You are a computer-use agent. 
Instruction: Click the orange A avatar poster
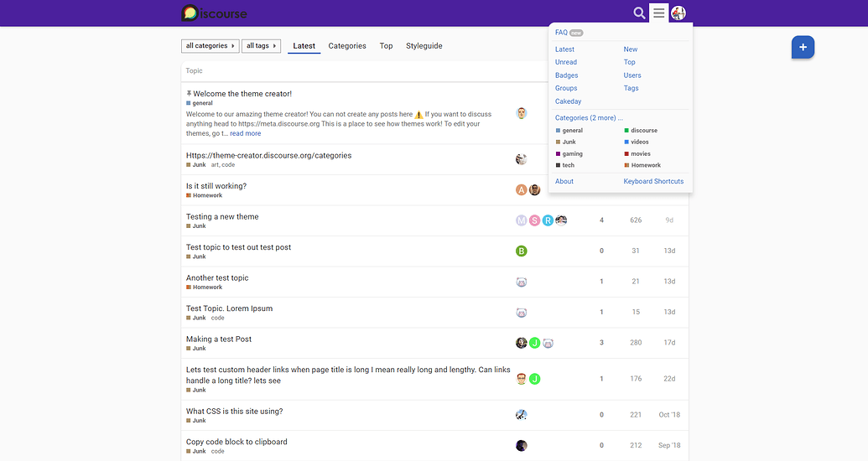(521, 189)
